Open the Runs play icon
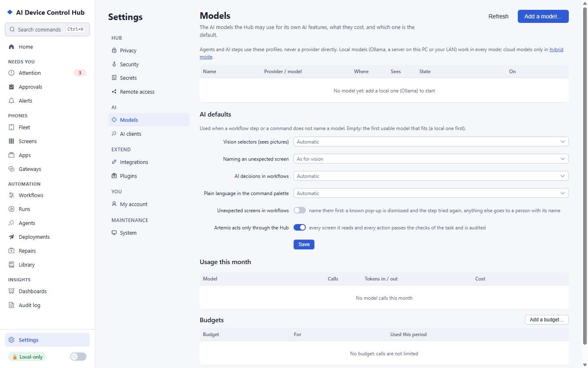588x368 pixels. click(x=11, y=209)
